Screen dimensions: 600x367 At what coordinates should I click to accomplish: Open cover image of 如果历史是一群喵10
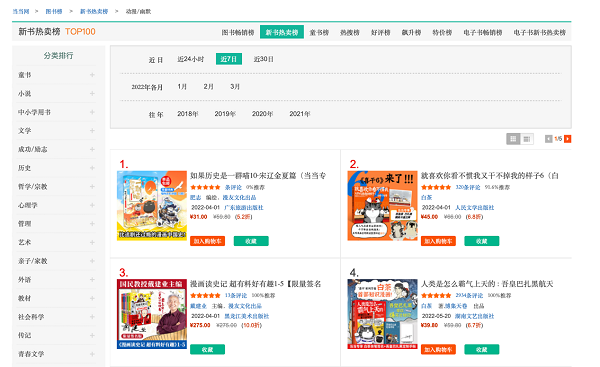click(x=152, y=206)
